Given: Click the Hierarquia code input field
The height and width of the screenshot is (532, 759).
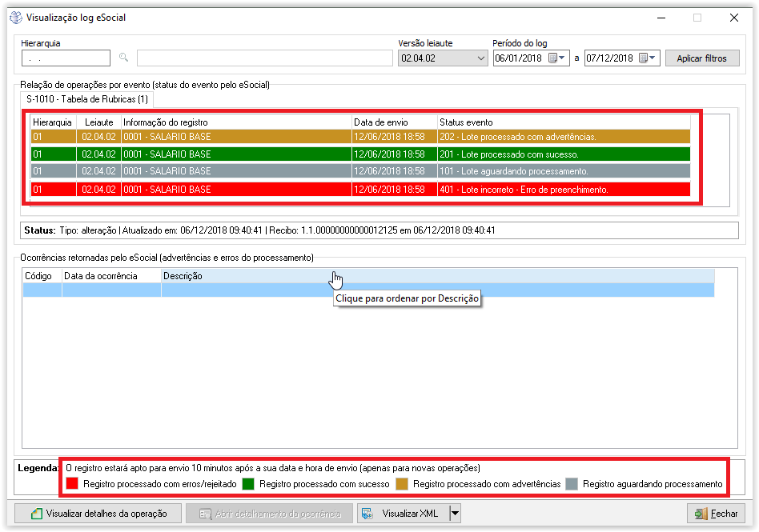Looking at the screenshot, I should pyautogui.click(x=66, y=58).
